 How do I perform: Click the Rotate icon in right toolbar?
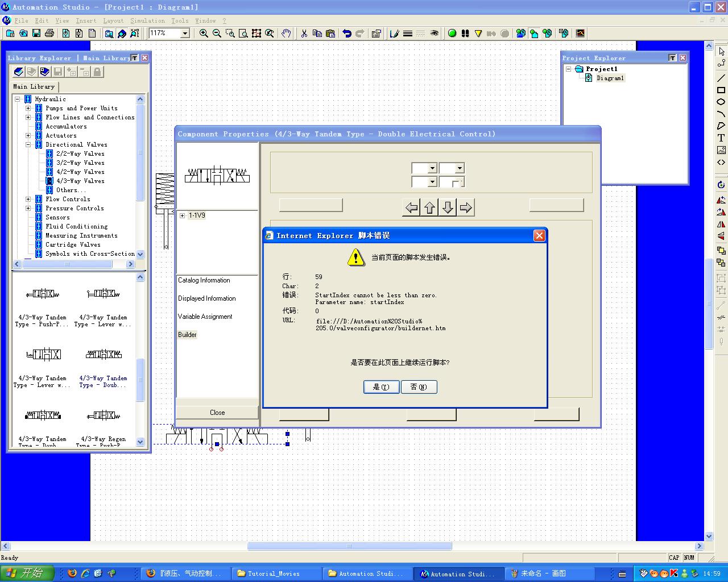click(721, 185)
